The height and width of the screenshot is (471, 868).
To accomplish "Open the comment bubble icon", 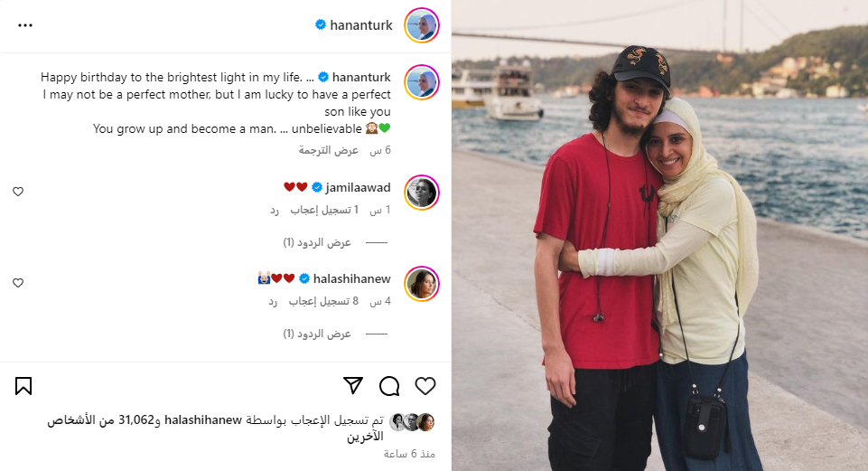I will pos(389,386).
